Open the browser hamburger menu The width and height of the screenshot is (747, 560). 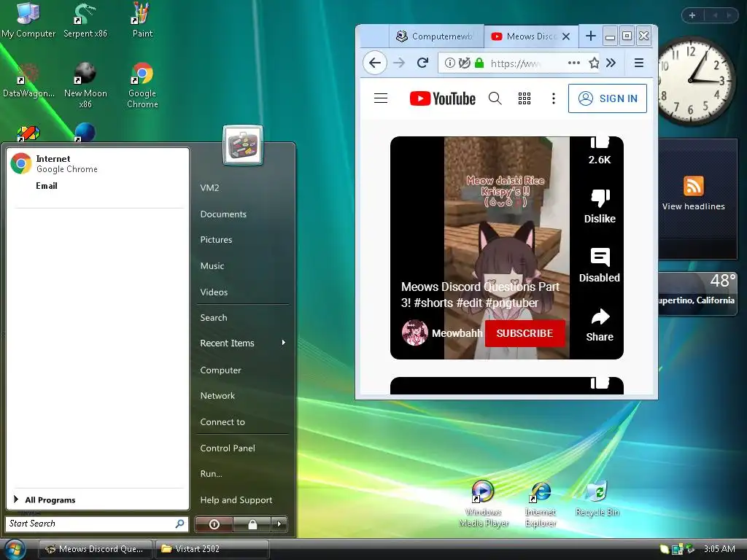(x=639, y=63)
